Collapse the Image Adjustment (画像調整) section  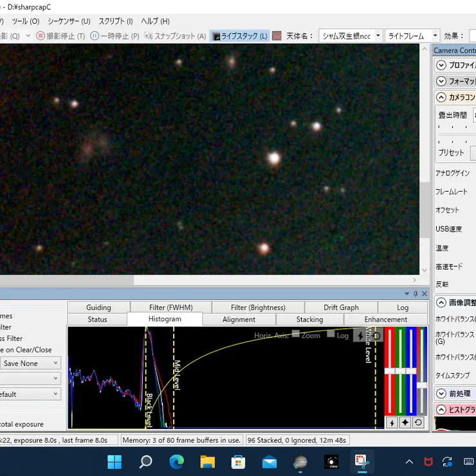(441, 302)
